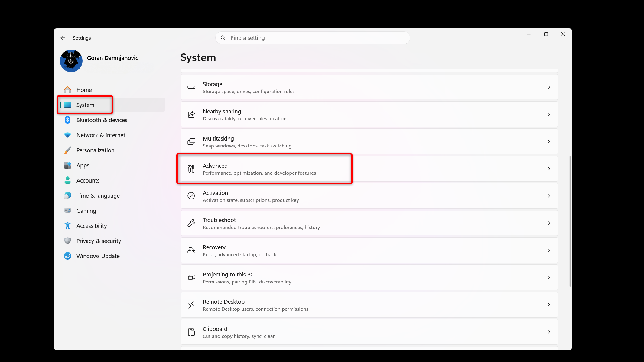644x362 pixels.
Task: Open Projecting to this PC chevron
Action: 549,277
